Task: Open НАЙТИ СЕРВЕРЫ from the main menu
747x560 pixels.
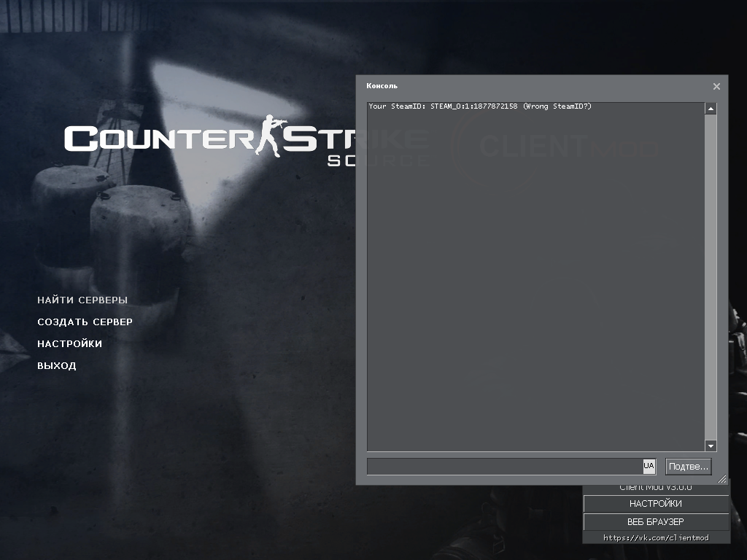Action: click(x=82, y=300)
